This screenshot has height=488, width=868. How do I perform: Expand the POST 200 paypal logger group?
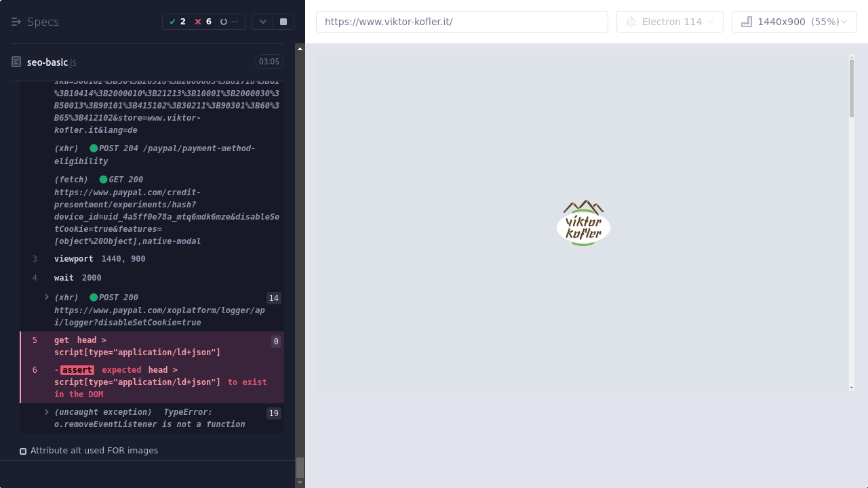pos(47,298)
